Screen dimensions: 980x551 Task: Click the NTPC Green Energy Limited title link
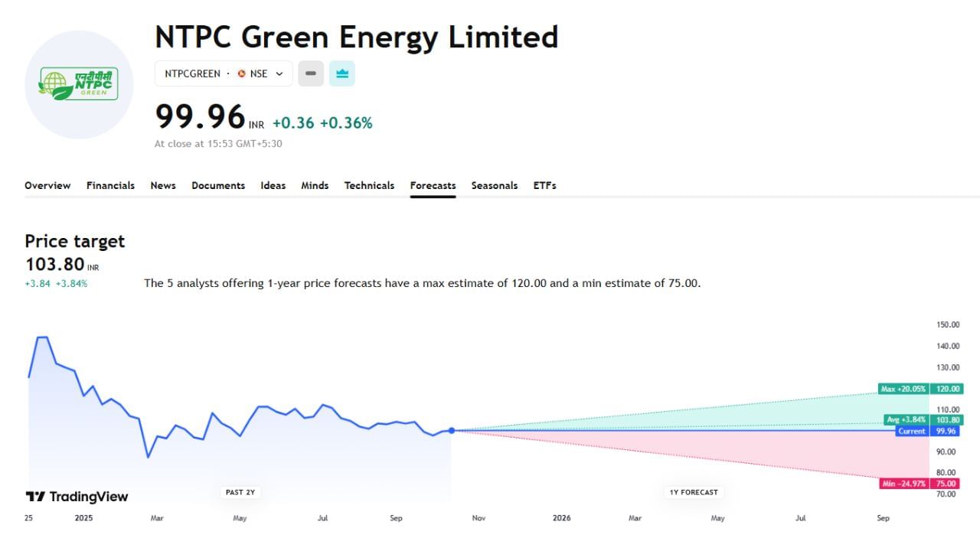pos(356,37)
